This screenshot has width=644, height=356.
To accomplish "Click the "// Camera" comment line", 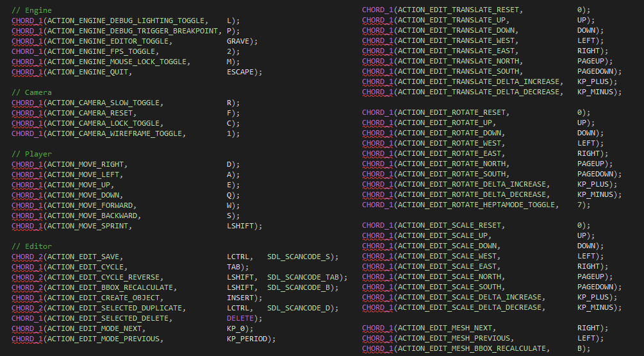I will pos(31,92).
